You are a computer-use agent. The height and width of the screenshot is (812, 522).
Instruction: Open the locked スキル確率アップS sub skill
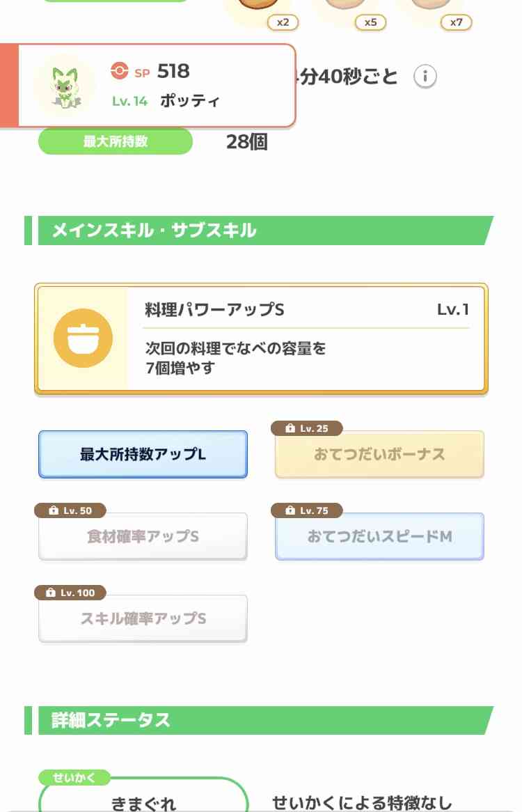143,619
